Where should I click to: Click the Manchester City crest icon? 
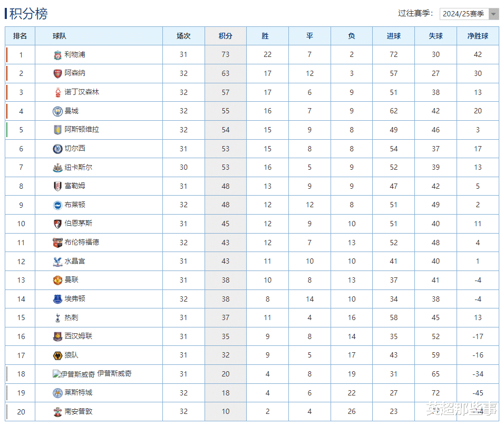click(x=57, y=111)
